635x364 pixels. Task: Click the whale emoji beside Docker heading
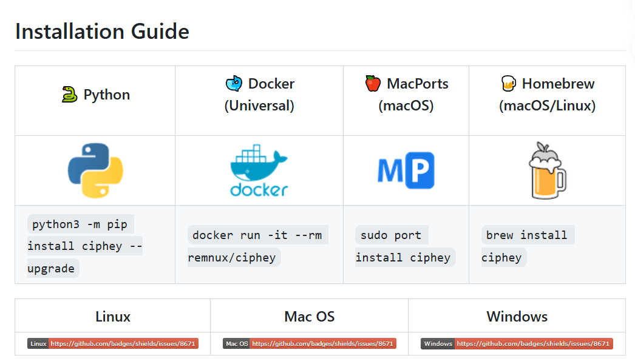[x=234, y=84]
